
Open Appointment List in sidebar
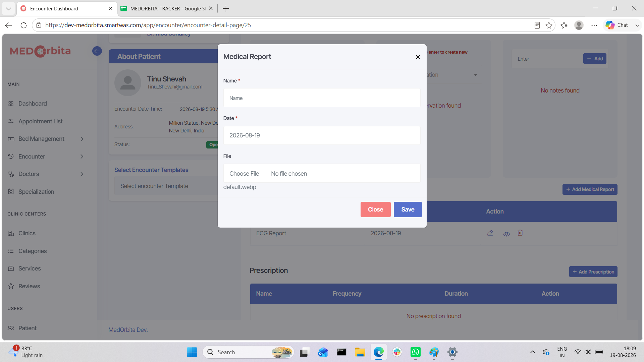point(40,121)
